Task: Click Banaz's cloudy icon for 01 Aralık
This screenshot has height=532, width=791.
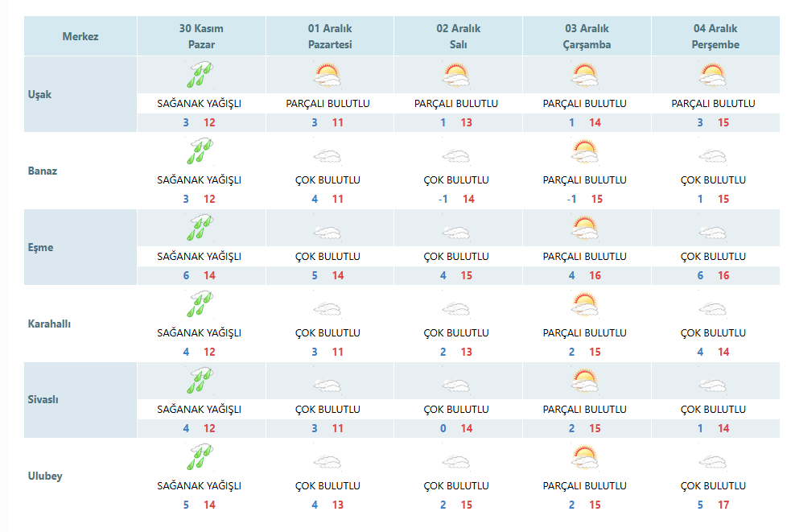Action: coord(328,156)
